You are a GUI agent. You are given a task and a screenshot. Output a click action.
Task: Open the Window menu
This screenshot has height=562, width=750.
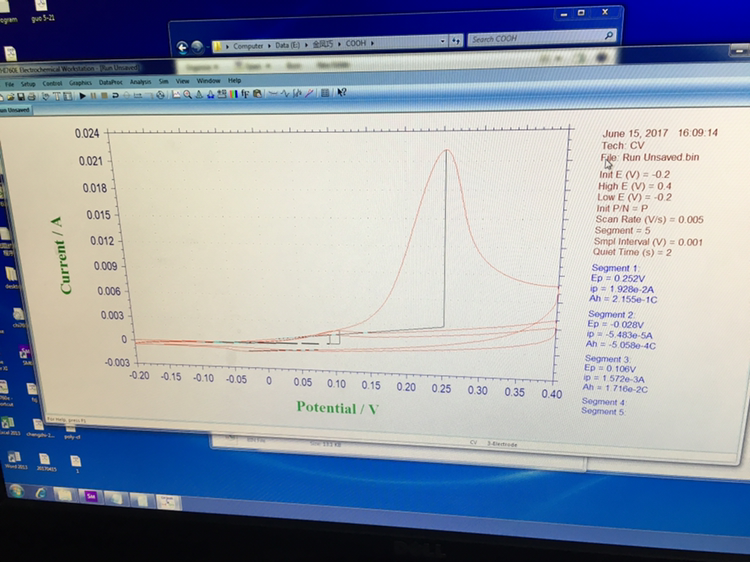(208, 81)
